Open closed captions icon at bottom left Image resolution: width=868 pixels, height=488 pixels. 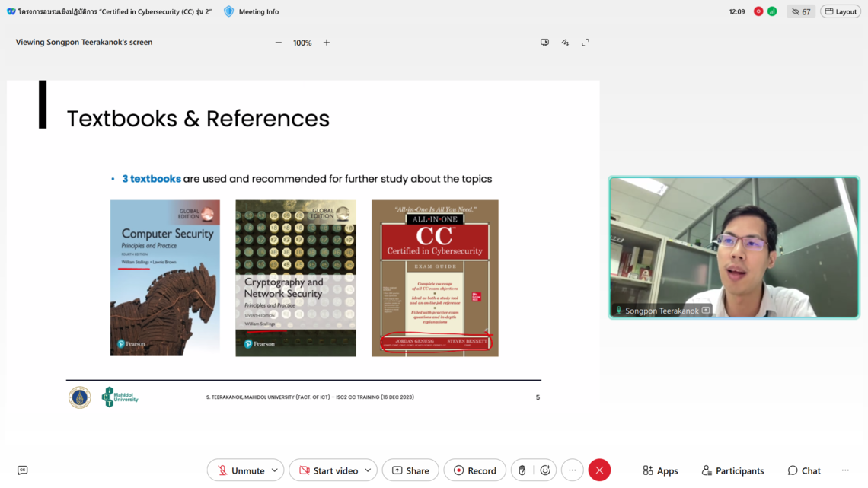click(x=22, y=470)
